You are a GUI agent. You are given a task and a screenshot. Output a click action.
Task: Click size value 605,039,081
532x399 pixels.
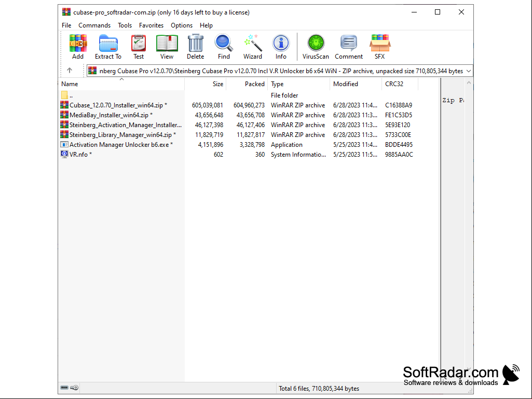[x=207, y=105]
